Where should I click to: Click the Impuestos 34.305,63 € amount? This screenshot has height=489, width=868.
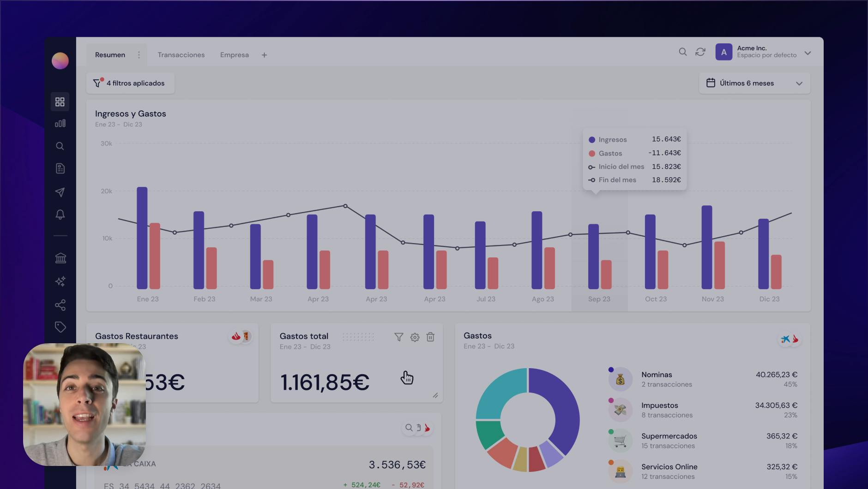776,405
